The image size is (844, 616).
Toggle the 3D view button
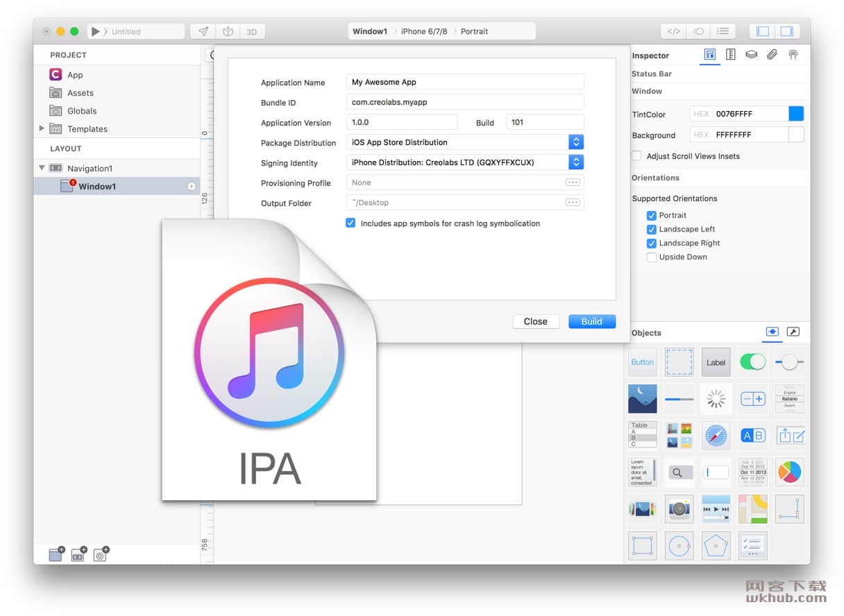click(252, 31)
